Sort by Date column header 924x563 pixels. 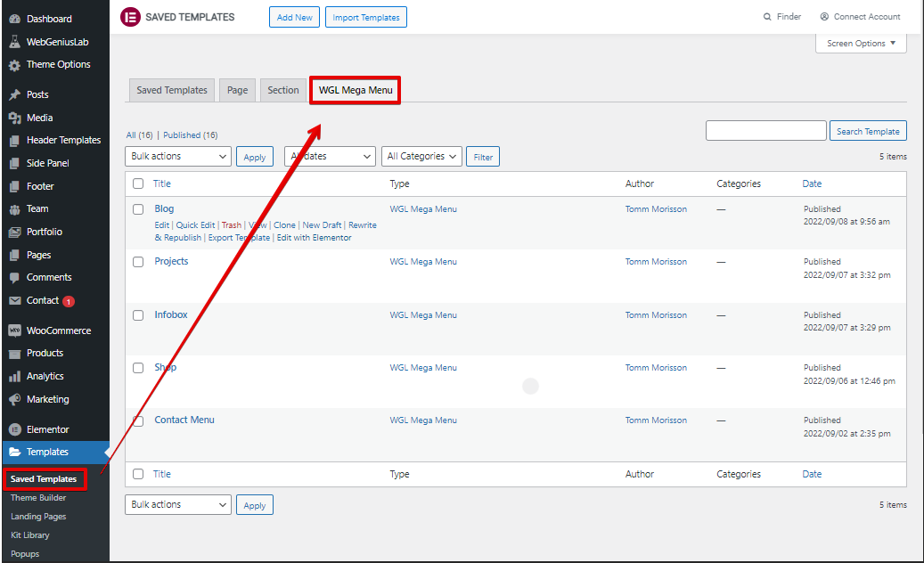click(x=812, y=184)
